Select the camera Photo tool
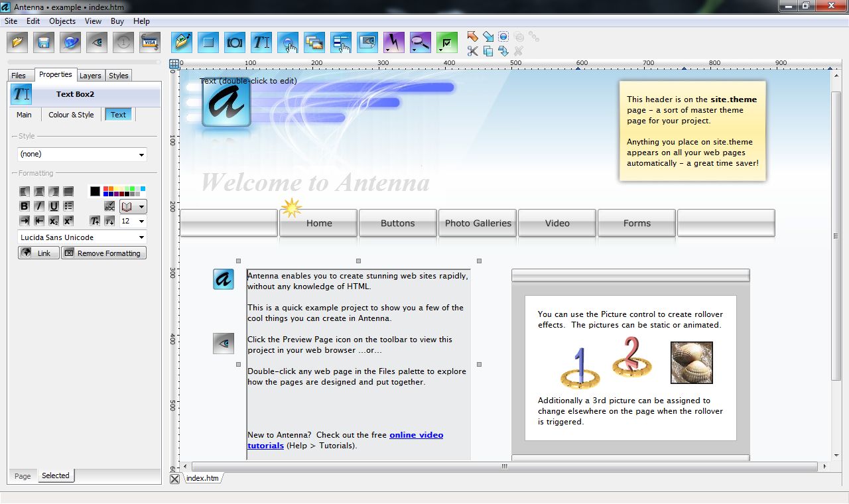 pyautogui.click(x=235, y=42)
